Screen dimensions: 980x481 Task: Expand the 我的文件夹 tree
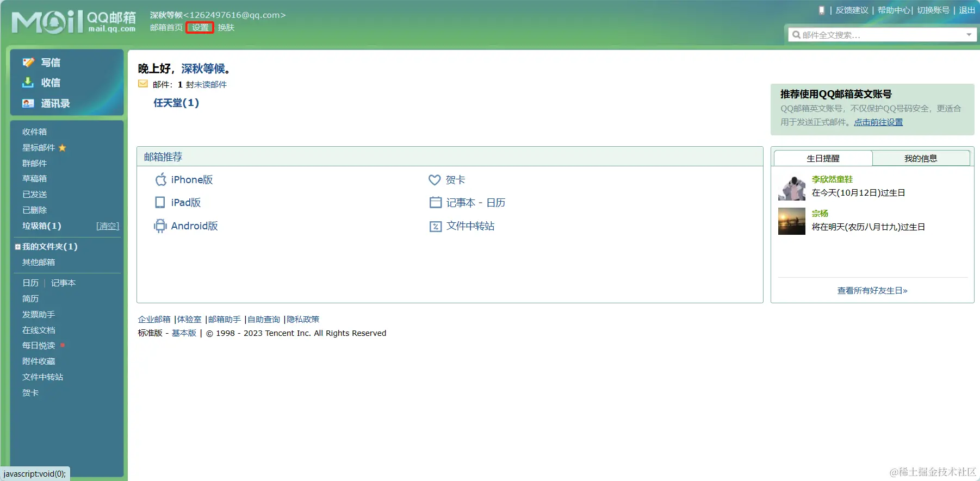coord(18,247)
